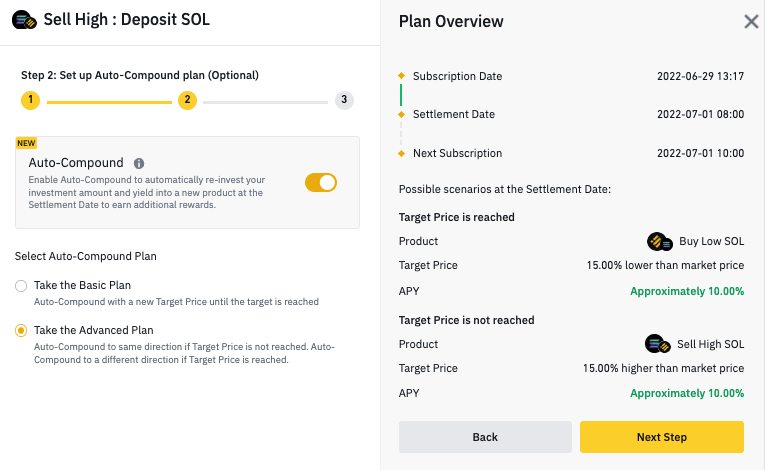Select the Take the Basic Plan radio button
The width and height of the screenshot is (765, 470).
coord(21,286)
